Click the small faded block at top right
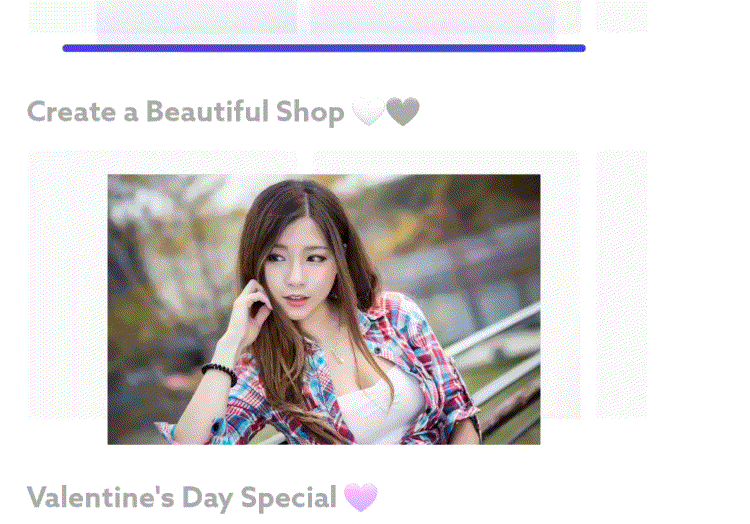The width and height of the screenshot is (750, 524). 621,16
